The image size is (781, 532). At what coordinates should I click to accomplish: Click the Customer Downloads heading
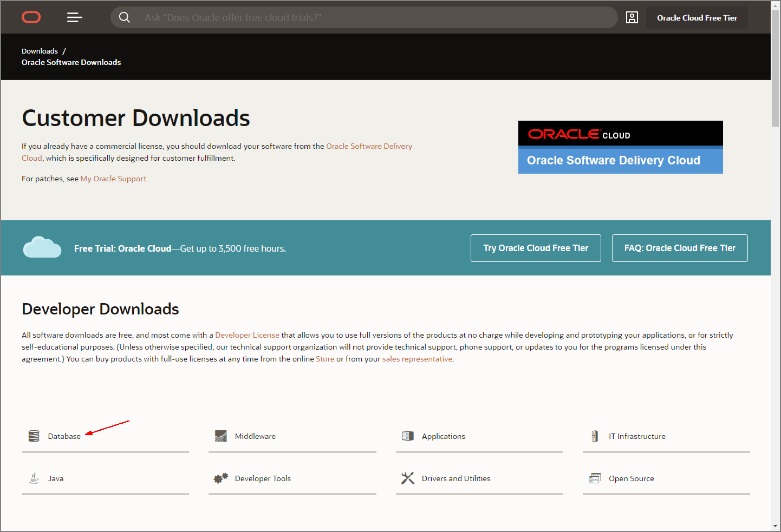point(136,118)
